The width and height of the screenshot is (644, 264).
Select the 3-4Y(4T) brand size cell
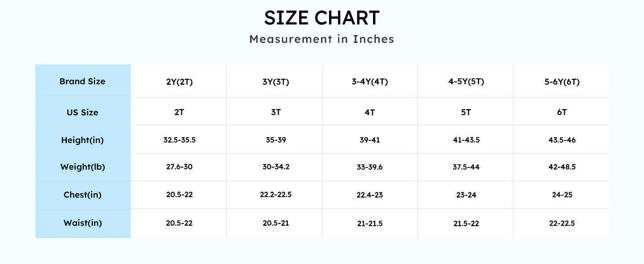pyautogui.click(x=370, y=82)
